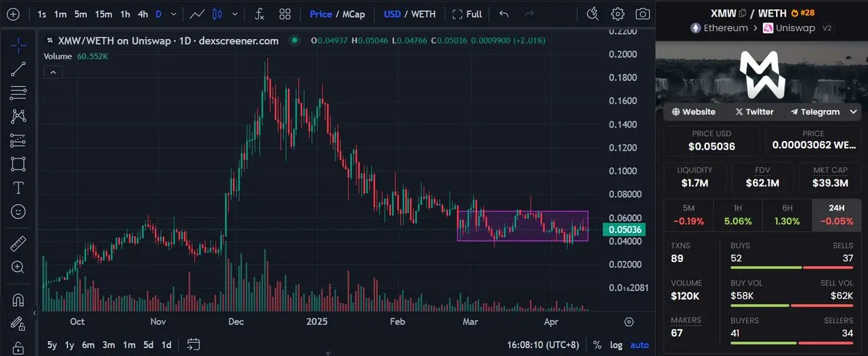Open the date range calendar icon

point(193,344)
